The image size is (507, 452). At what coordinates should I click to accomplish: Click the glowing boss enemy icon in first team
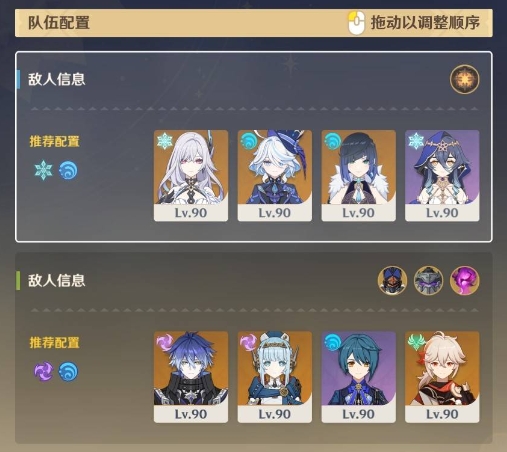pyautogui.click(x=464, y=79)
